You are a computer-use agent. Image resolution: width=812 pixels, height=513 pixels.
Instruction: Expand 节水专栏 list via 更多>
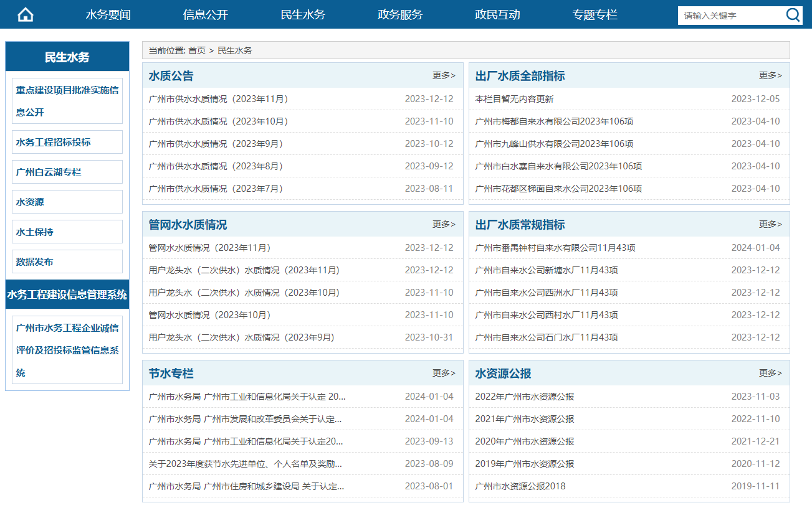[444, 373]
